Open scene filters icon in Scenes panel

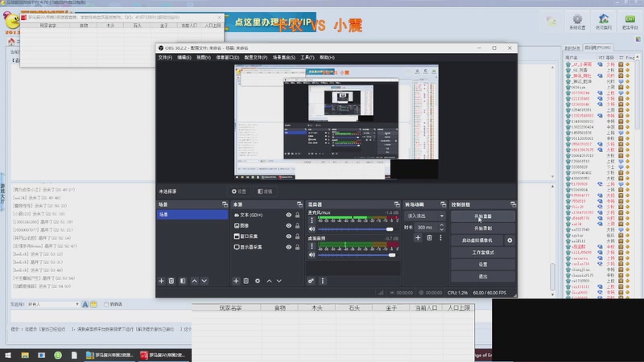[183, 281]
